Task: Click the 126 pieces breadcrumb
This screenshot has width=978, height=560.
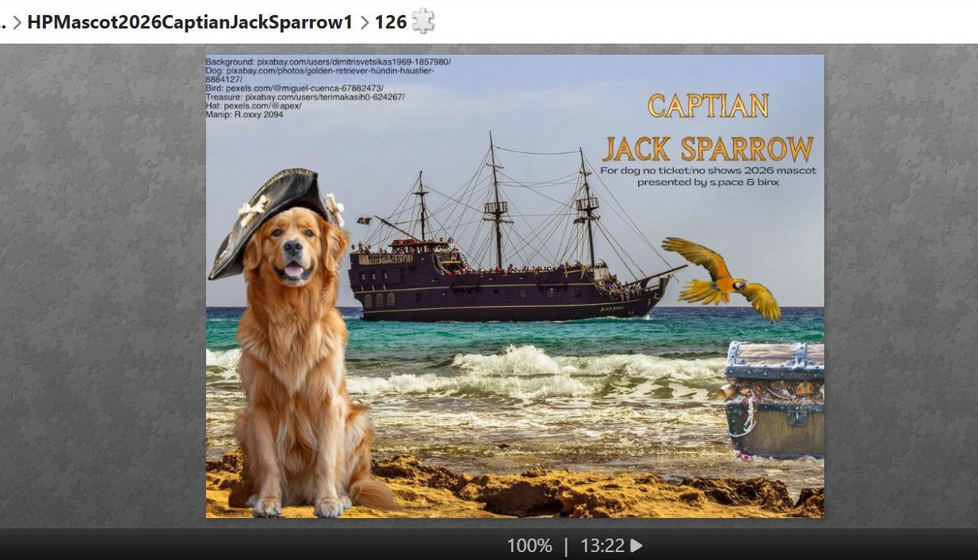Action: point(391,21)
